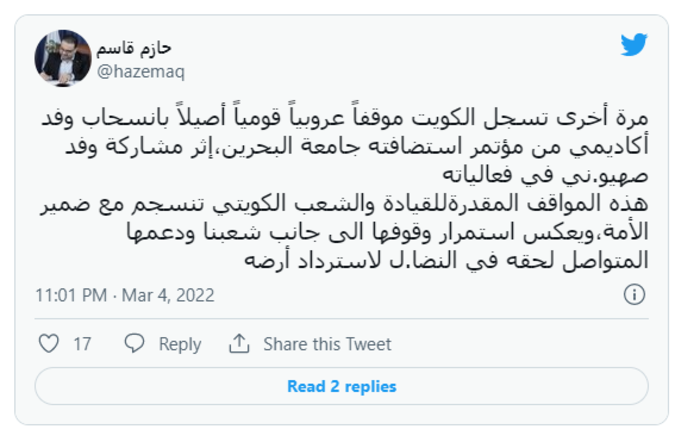Select Share this Tweet
The width and height of the screenshot is (700, 448).
click(x=327, y=344)
